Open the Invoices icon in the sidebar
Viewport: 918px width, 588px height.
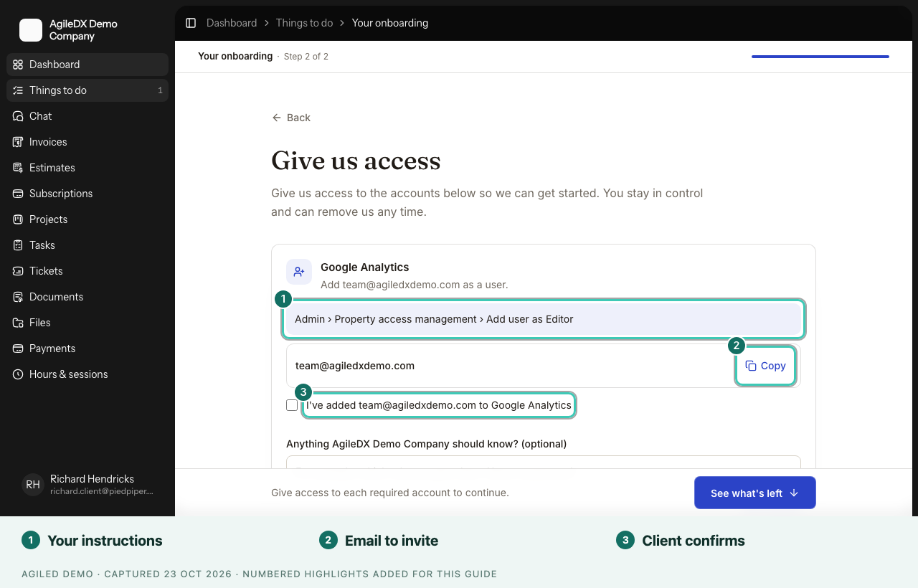pyautogui.click(x=18, y=142)
